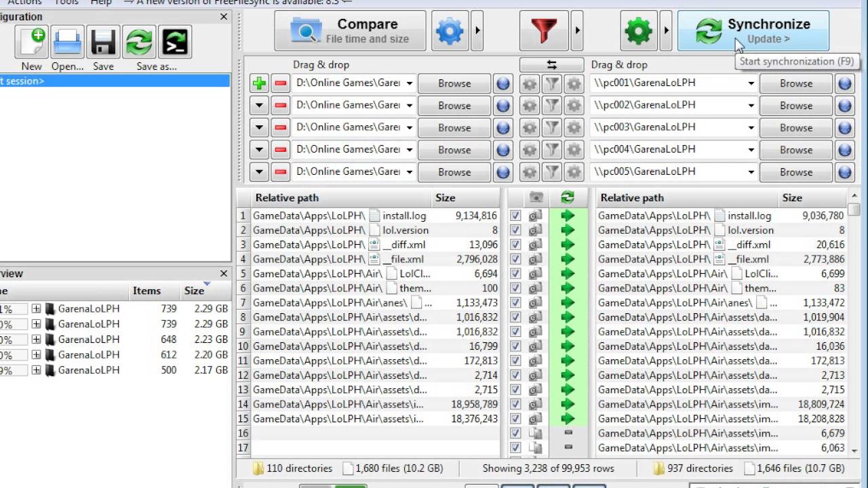Click the dash action icon on row 16
This screenshot has height=488, width=868.
tap(568, 432)
